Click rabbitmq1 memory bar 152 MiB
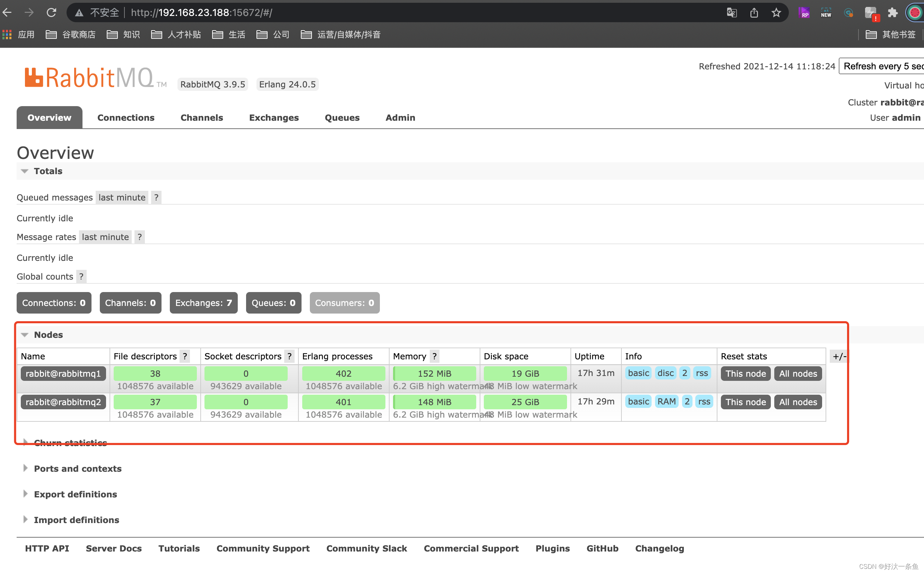 (434, 374)
